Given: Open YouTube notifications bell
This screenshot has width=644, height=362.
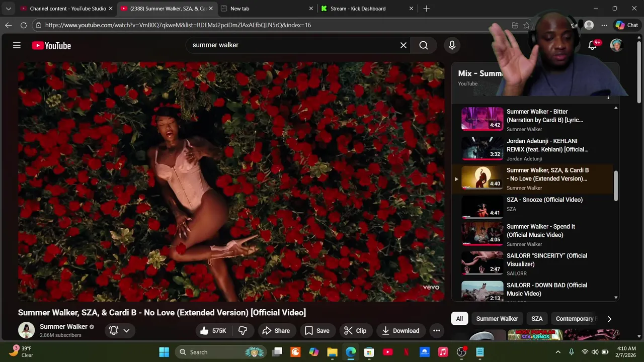Looking at the screenshot, I should click(593, 45).
